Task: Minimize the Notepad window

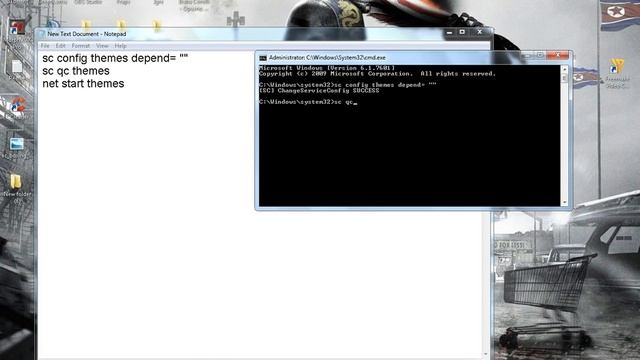Action: pyautogui.click(x=449, y=32)
